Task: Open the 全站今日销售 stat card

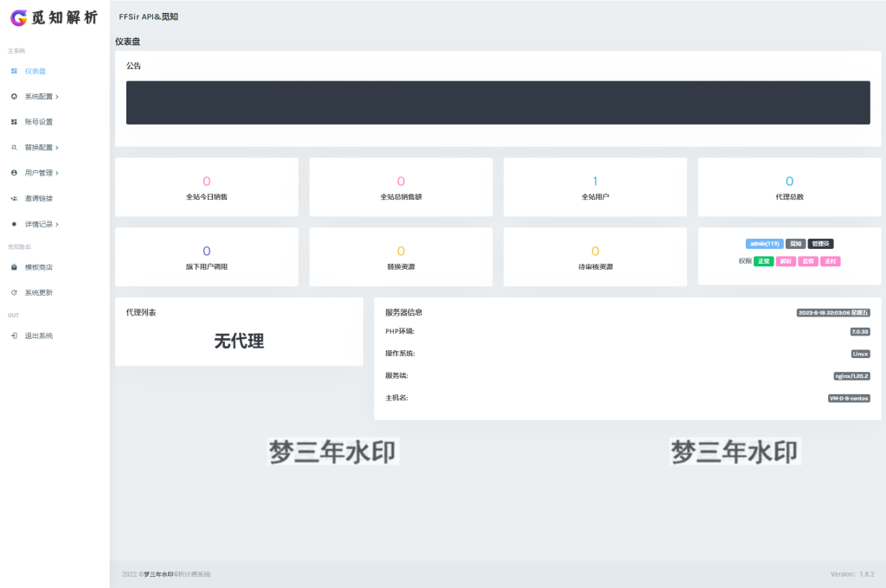Action: (207, 187)
